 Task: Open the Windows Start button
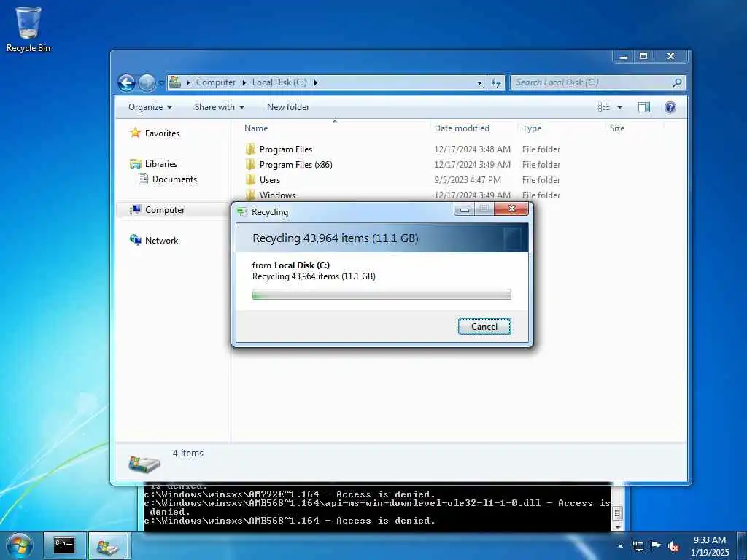pyautogui.click(x=20, y=545)
